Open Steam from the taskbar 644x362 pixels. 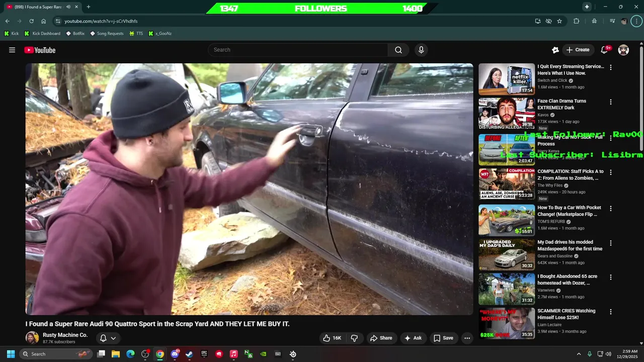point(189,354)
